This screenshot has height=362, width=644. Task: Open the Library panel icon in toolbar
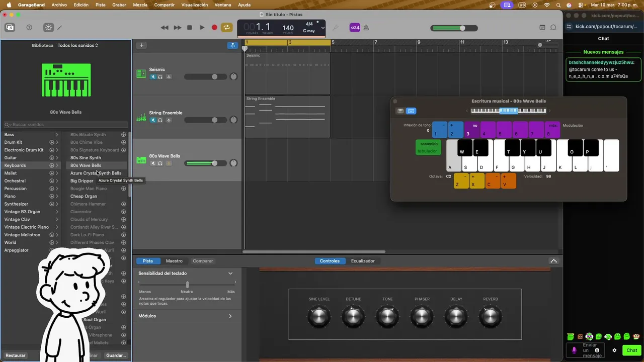pos(10,28)
